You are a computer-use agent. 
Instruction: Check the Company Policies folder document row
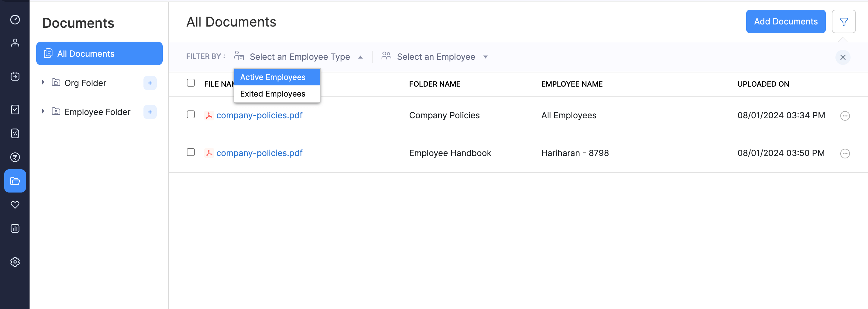191,115
